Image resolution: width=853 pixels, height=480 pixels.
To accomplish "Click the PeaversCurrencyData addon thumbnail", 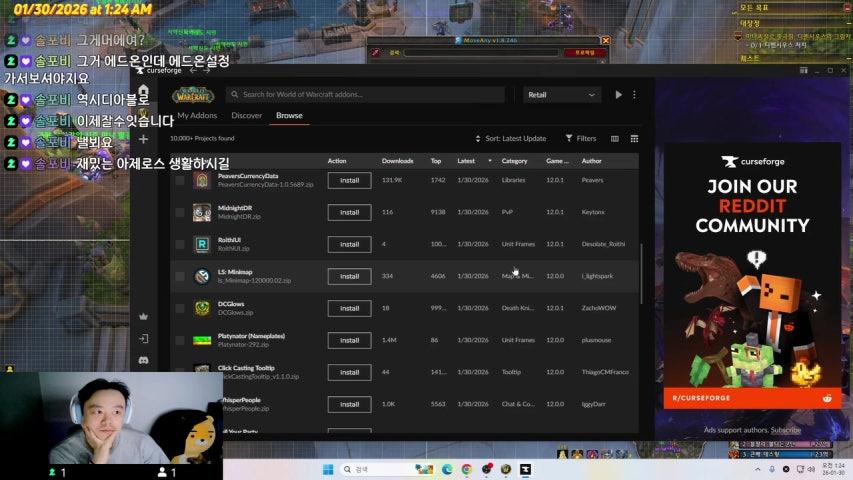I will (x=202, y=180).
